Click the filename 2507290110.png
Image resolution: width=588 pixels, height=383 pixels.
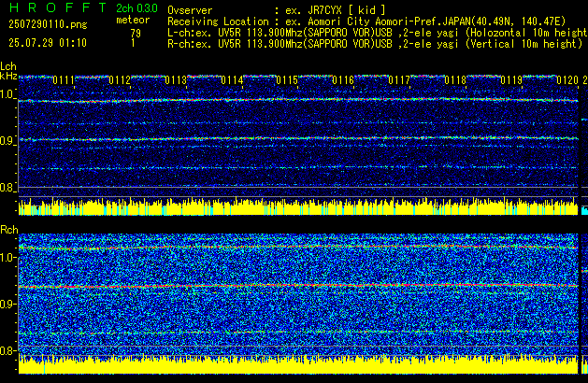tap(48, 24)
